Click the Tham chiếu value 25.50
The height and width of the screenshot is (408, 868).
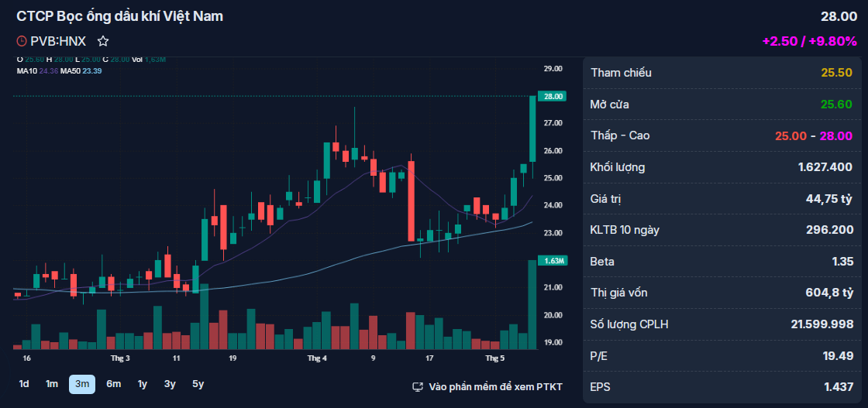click(x=836, y=73)
